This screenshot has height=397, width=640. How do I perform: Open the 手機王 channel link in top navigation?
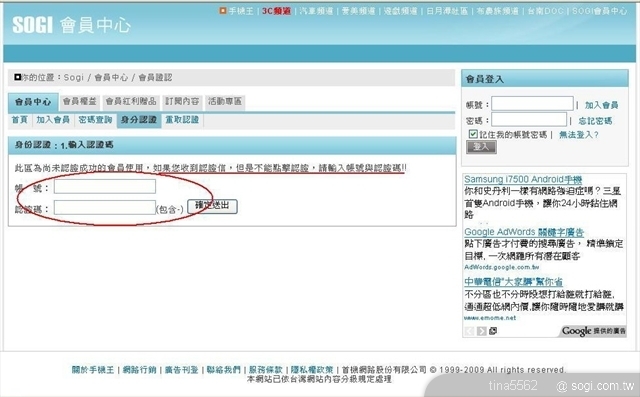[241, 11]
